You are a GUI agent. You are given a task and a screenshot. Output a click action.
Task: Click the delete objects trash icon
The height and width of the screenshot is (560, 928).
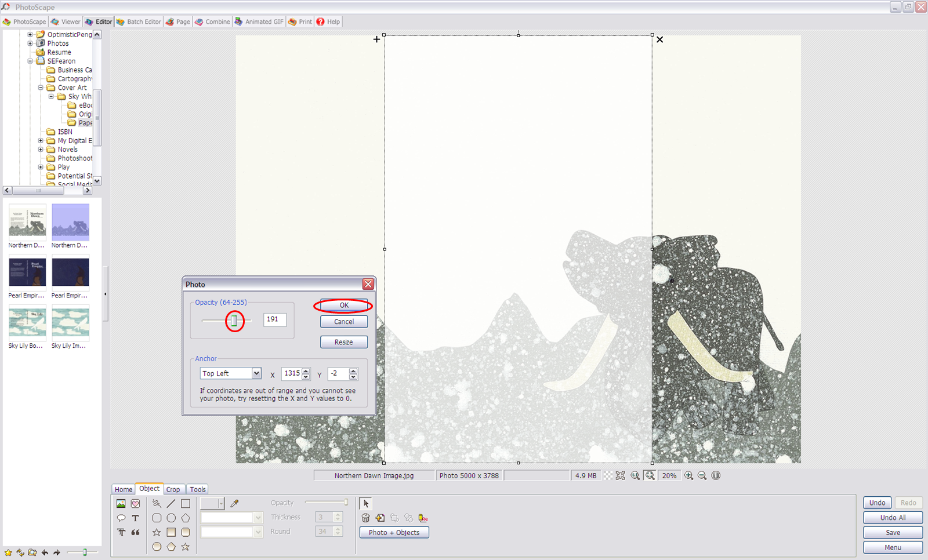click(x=365, y=518)
